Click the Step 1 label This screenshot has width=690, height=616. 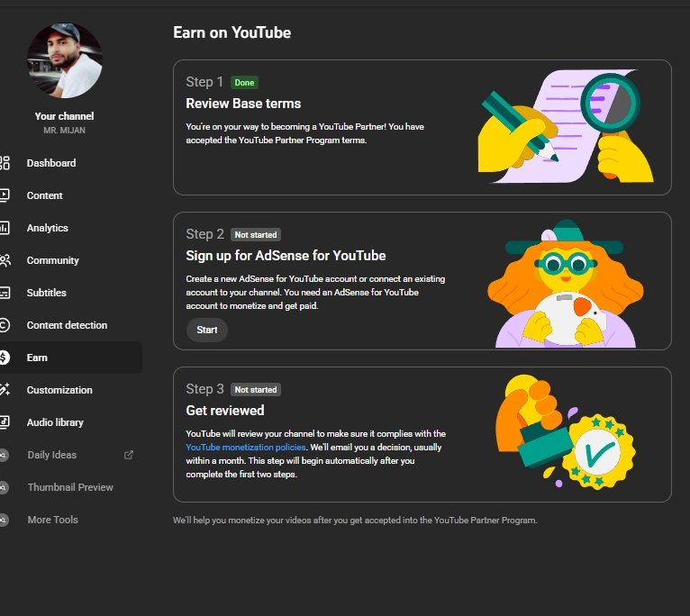pos(204,82)
